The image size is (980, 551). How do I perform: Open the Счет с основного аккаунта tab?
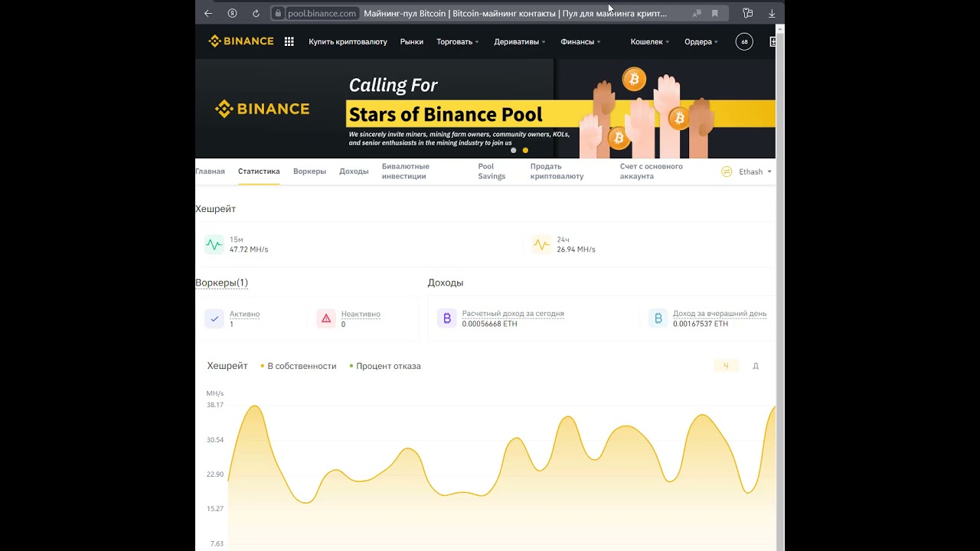(x=652, y=171)
